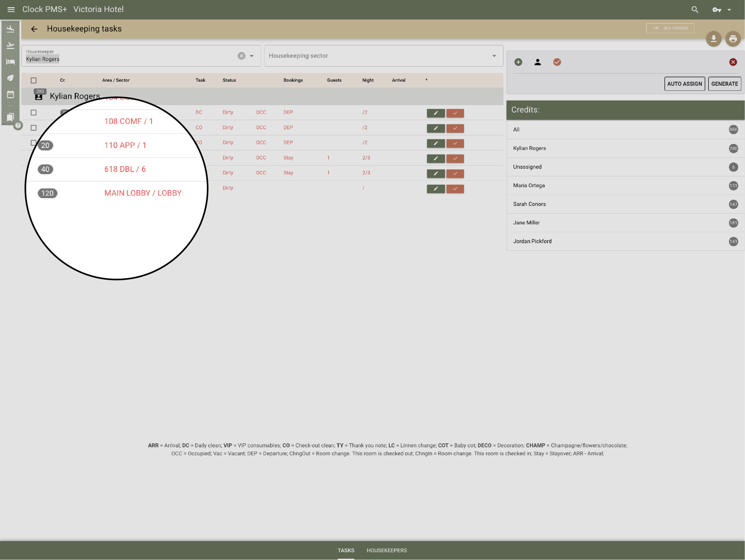745x560 pixels.
Task: Click the green add task icon
Action: [x=518, y=62]
